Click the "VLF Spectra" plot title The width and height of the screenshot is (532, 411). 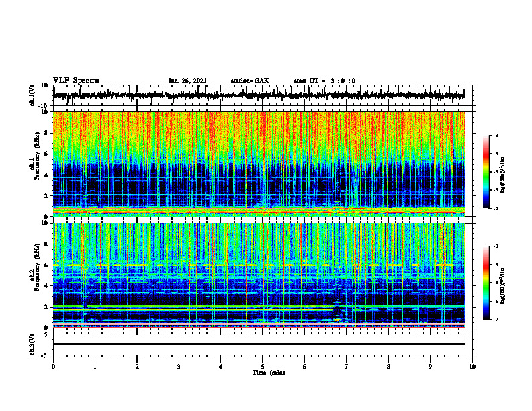pyautogui.click(x=76, y=81)
